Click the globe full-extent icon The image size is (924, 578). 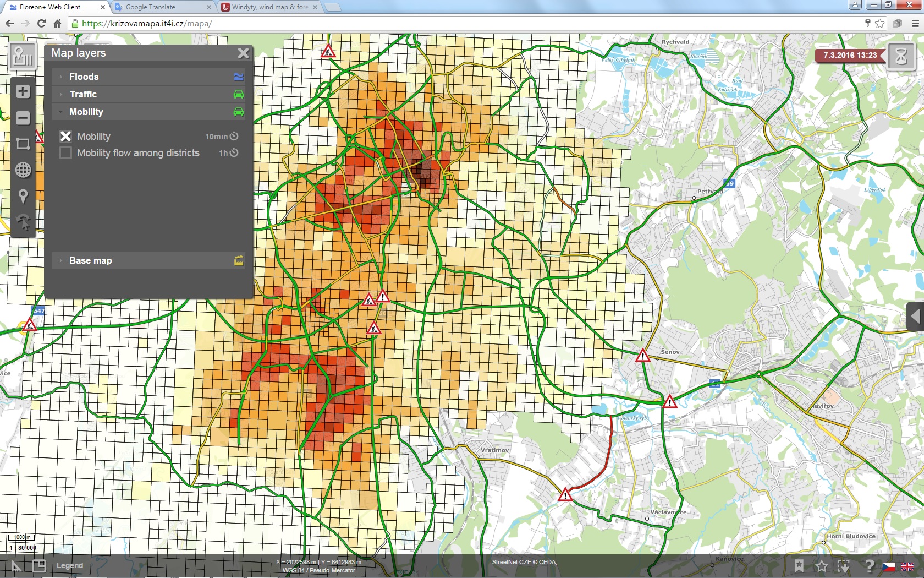coord(23,170)
